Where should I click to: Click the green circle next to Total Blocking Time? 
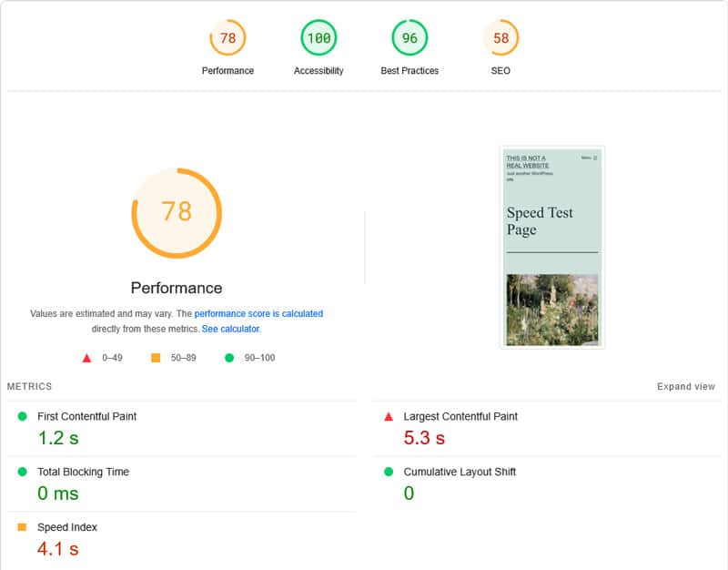(x=22, y=472)
